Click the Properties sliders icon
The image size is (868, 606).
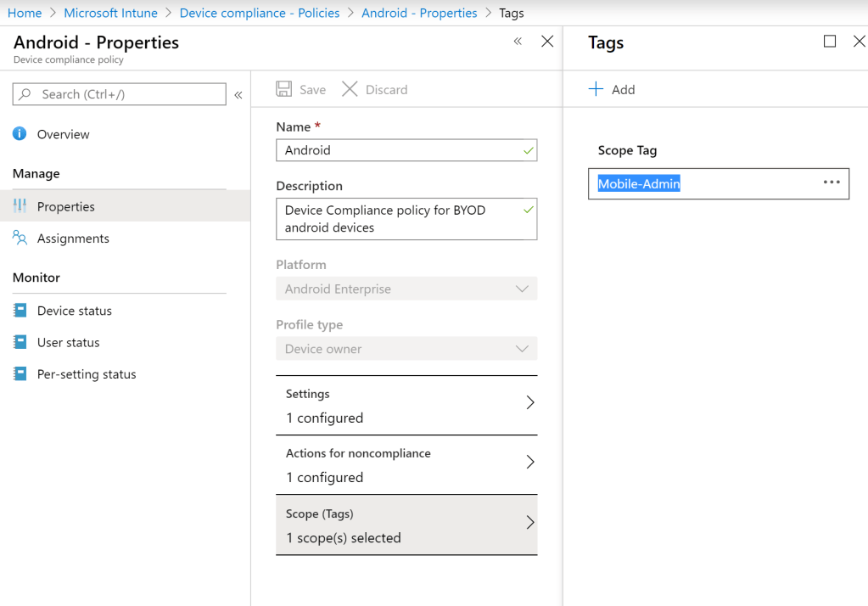click(x=20, y=206)
